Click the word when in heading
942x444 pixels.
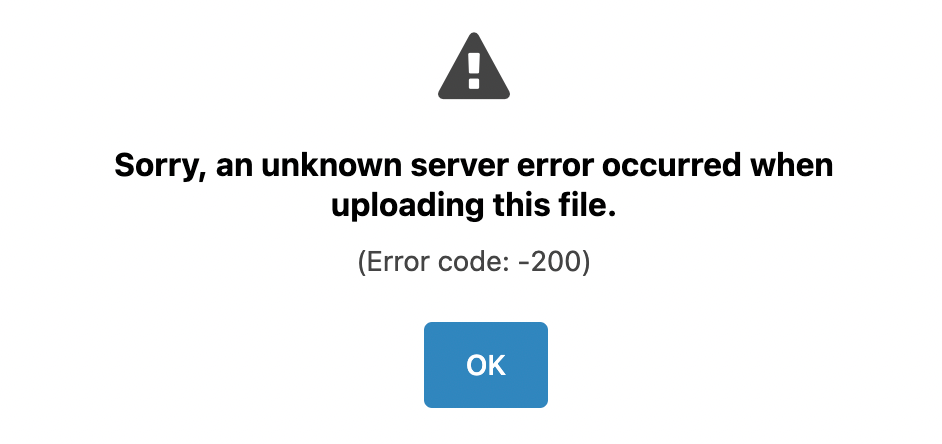point(791,165)
